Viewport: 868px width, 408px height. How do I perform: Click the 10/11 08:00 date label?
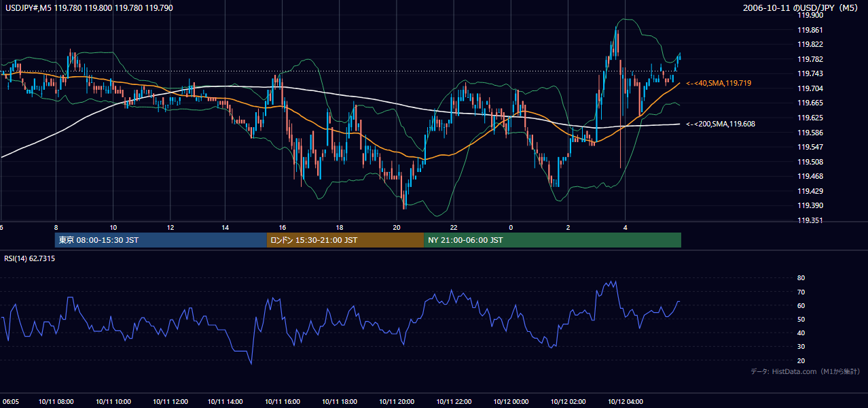56,402
